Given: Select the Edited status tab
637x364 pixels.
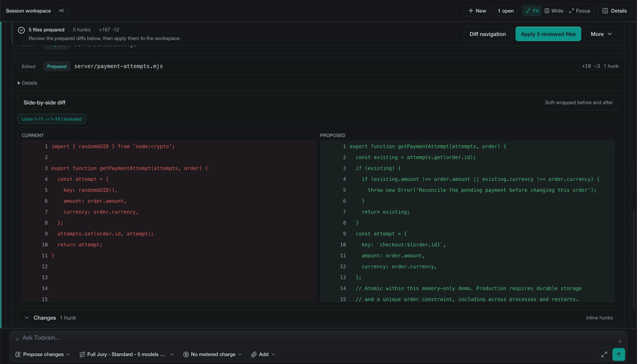Looking at the screenshot, I should [x=28, y=66].
